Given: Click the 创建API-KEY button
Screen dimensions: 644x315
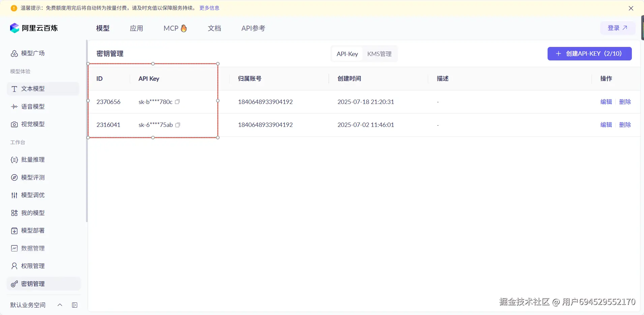Looking at the screenshot, I should coord(589,54).
